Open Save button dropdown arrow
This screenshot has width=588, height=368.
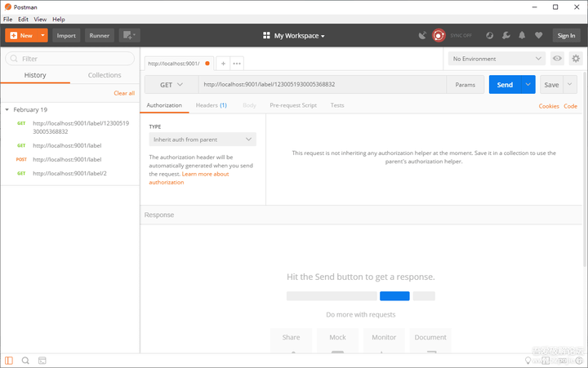(x=570, y=85)
